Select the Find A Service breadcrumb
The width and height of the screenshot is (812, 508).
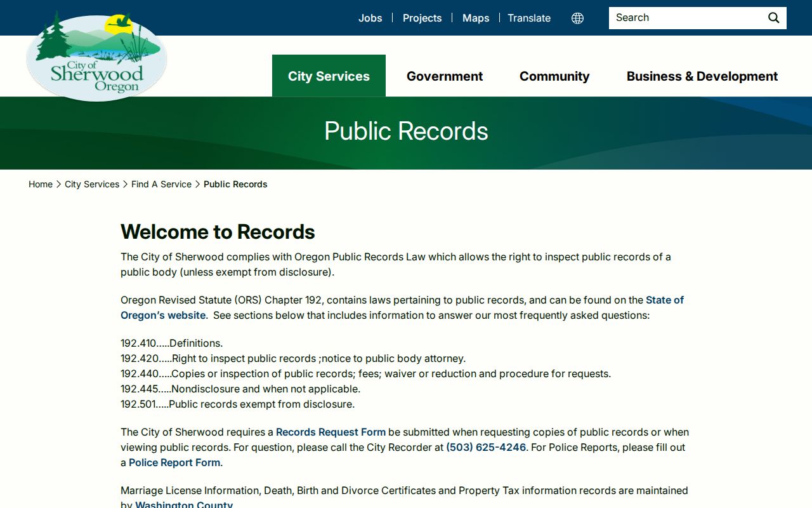point(161,184)
